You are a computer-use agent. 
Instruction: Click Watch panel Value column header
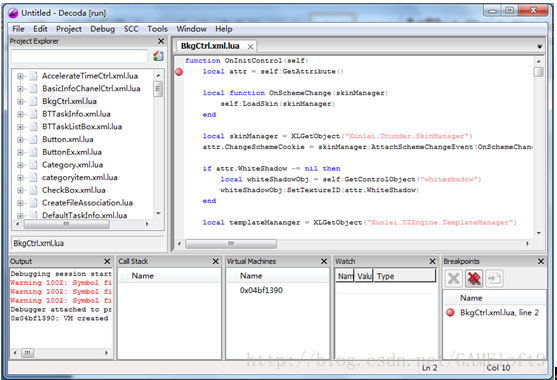[x=364, y=276]
